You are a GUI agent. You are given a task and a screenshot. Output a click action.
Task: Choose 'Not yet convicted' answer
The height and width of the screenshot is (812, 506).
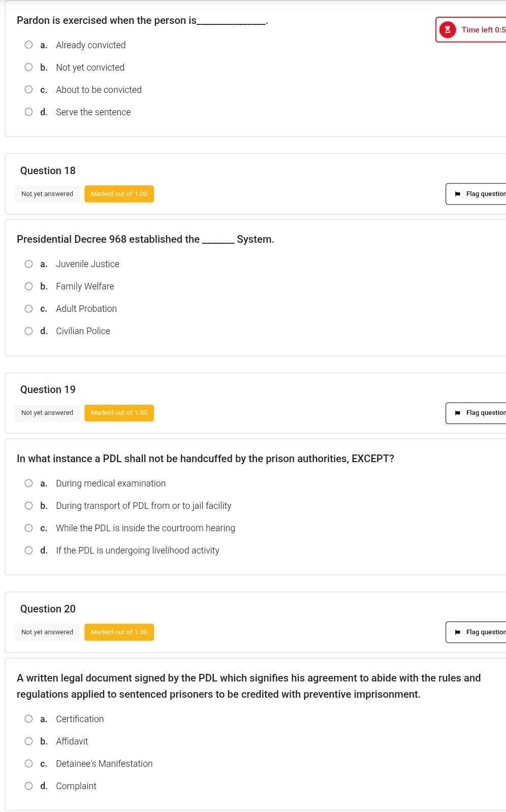pos(29,68)
